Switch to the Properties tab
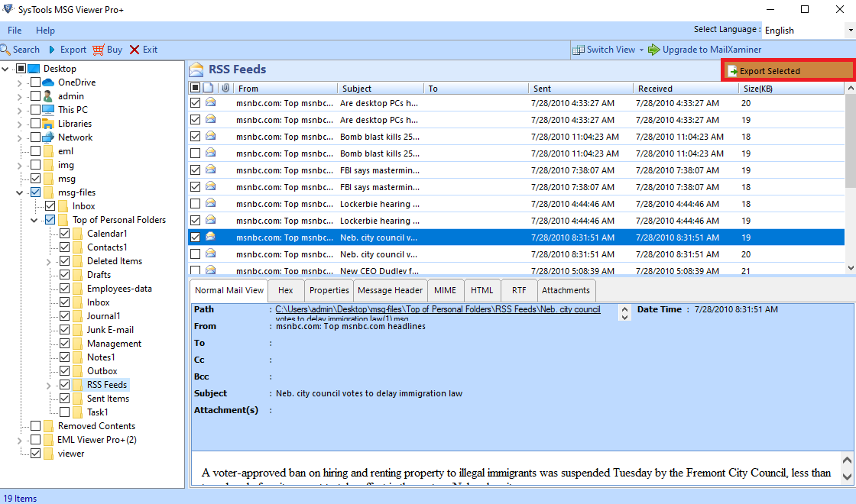This screenshot has height=504, width=856. tap(329, 290)
